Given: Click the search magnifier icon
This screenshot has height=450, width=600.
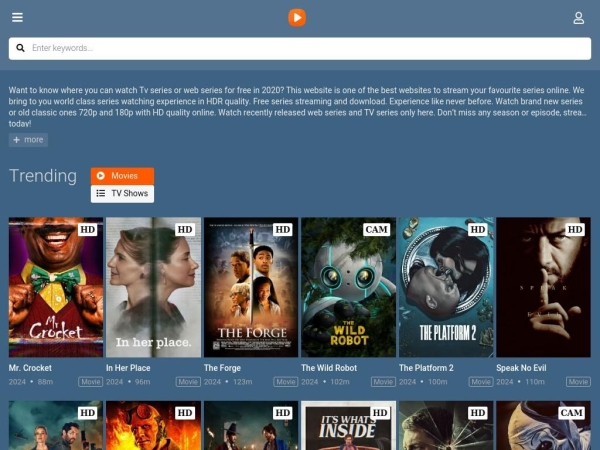Looking at the screenshot, I should click(x=20, y=48).
